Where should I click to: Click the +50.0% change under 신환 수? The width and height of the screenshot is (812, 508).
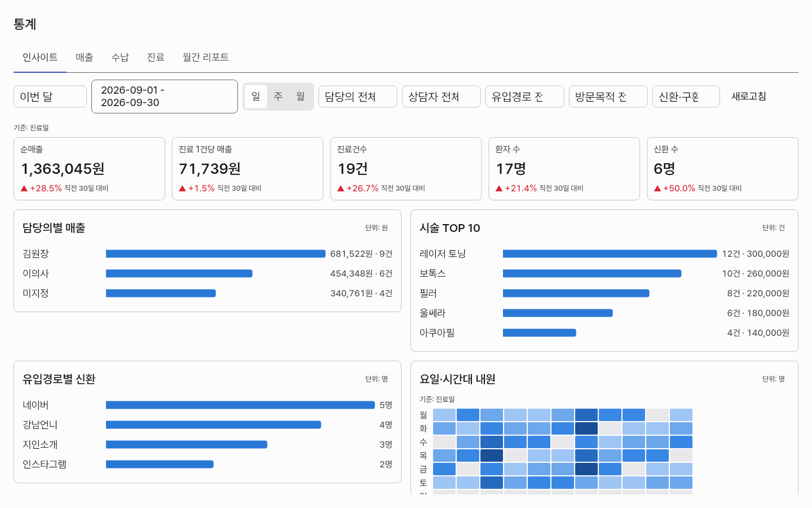(x=674, y=189)
